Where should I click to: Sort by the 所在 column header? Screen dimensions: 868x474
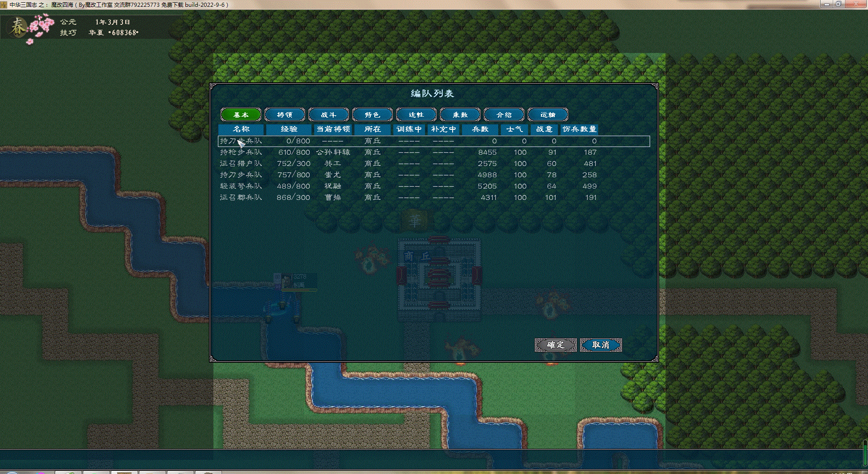[x=373, y=129]
